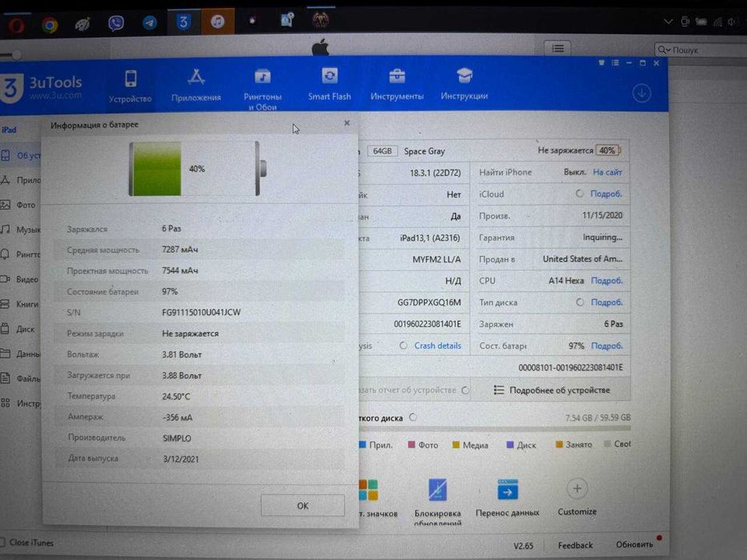The height and width of the screenshot is (560, 747).
Task: Click the Обновить button
Action: pyautogui.click(x=634, y=544)
